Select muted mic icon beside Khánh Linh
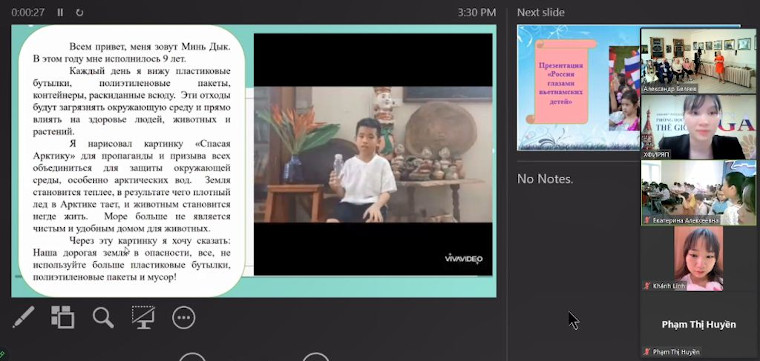 [x=647, y=286]
